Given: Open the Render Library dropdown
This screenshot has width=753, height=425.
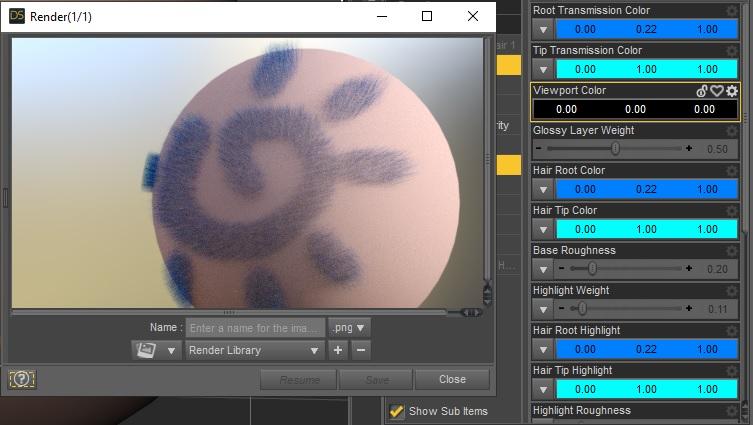Looking at the screenshot, I should [255, 350].
